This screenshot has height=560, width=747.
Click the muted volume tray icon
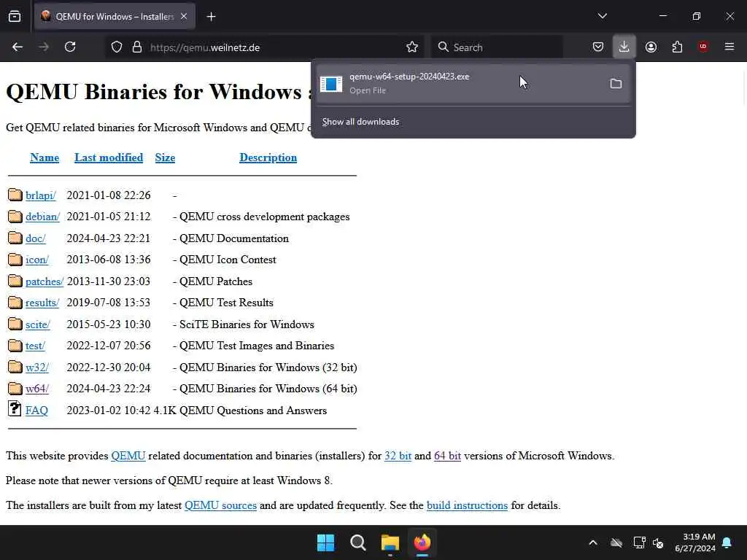click(659, 542)
